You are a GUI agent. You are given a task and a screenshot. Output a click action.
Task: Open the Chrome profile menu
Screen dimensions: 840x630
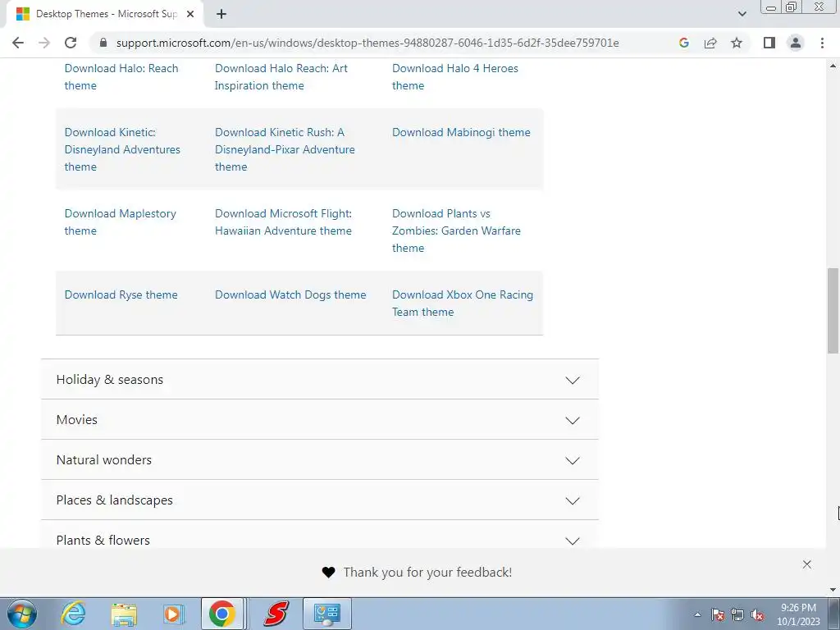(x=796, y=43)
